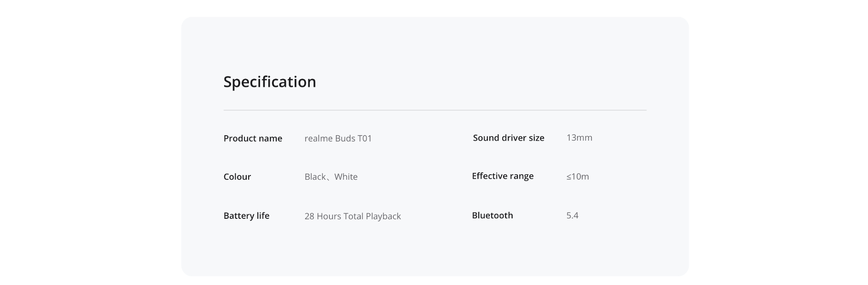
Task: Click the Specification heading
Action: [269, 82]
